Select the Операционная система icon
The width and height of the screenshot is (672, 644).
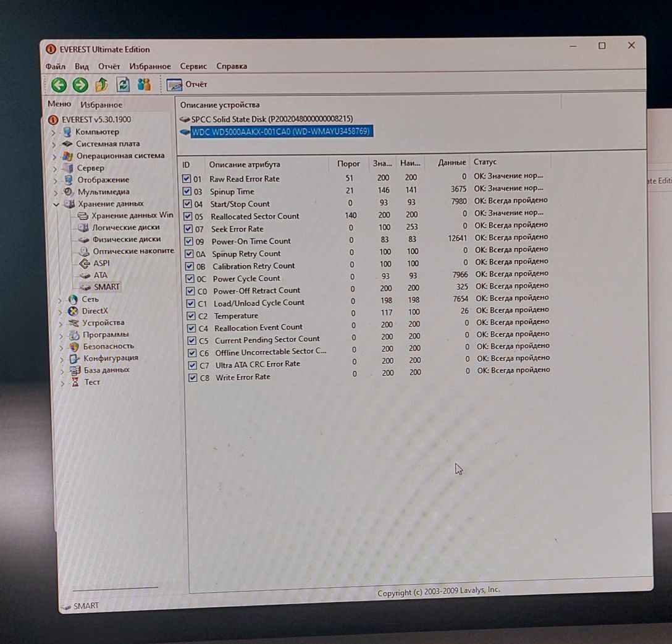click(67, 156)
